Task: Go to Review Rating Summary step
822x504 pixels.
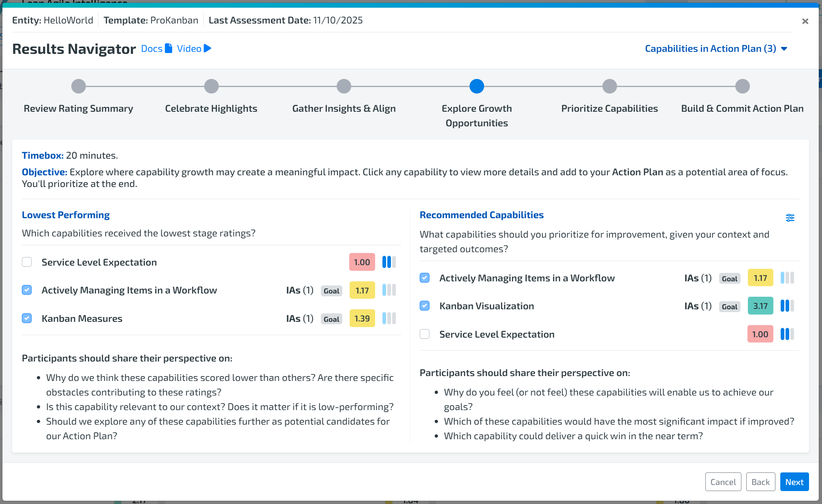Action: pyautogui.click(x=79, y=86)
